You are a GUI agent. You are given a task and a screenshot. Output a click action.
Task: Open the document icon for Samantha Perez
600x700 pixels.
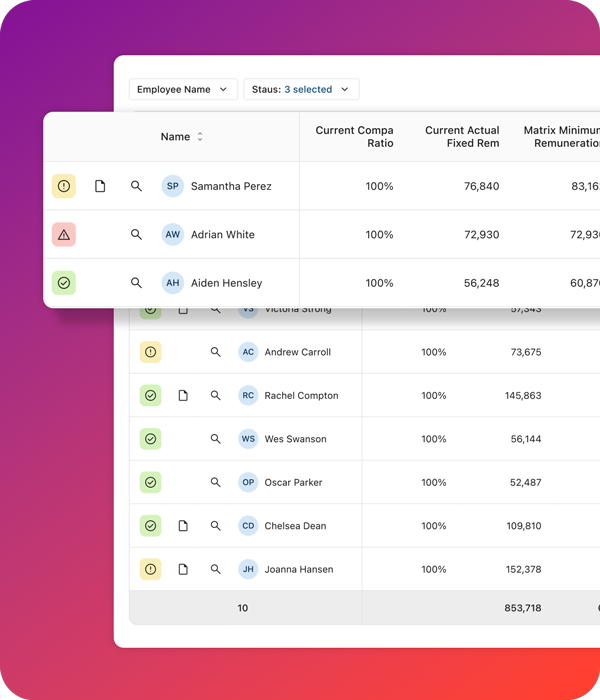tap(100, 186)
